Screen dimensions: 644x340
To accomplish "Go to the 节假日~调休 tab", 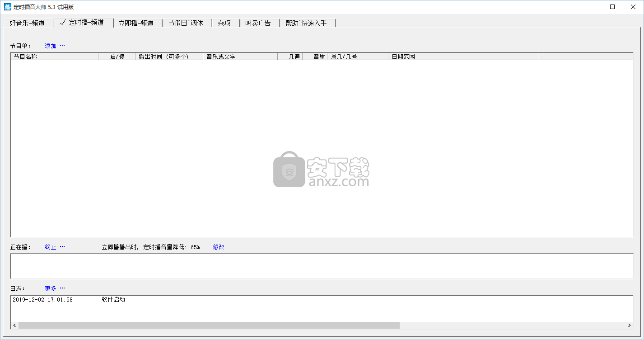I will 187,23.
